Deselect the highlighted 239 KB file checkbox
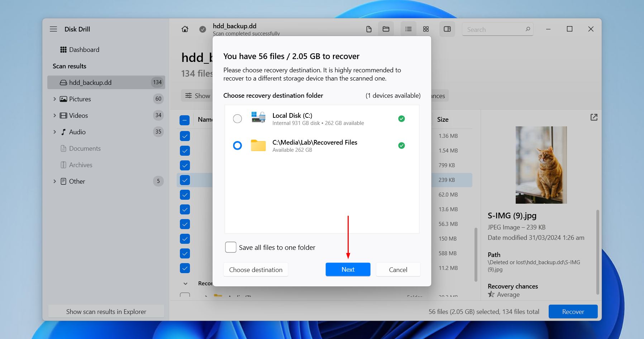The width and height of the screenshot is (644, 339). click(185, 180)
